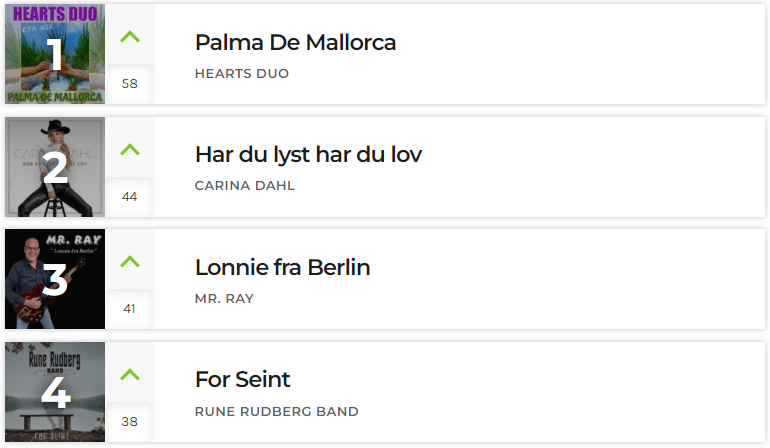Select artist name HEARTS DUO
Image resolution: width=770 pixels, height=448 pixels.
click(242, 74)
